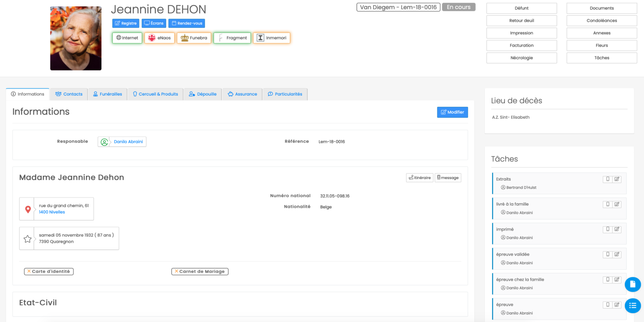Toggle the En cours status badge
Image resolution: width=644 pixels, height=322 pixels.
click(458, 7)
